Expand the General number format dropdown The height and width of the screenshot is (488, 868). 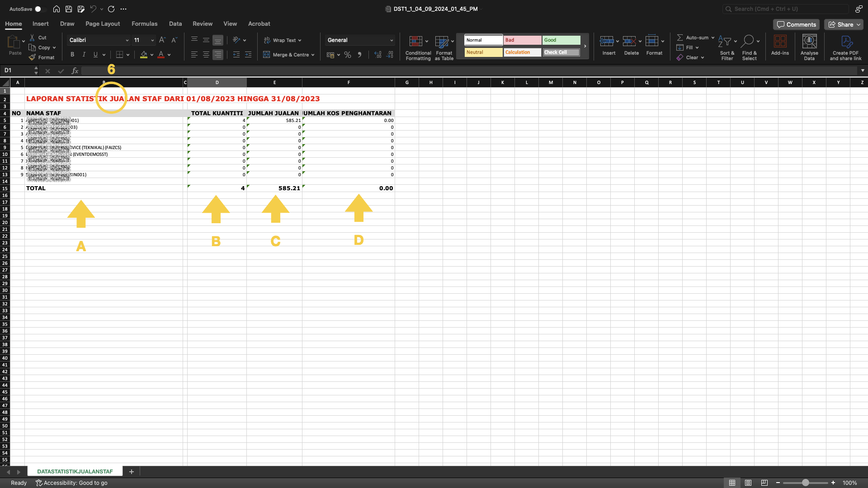[x=392, y=40]
